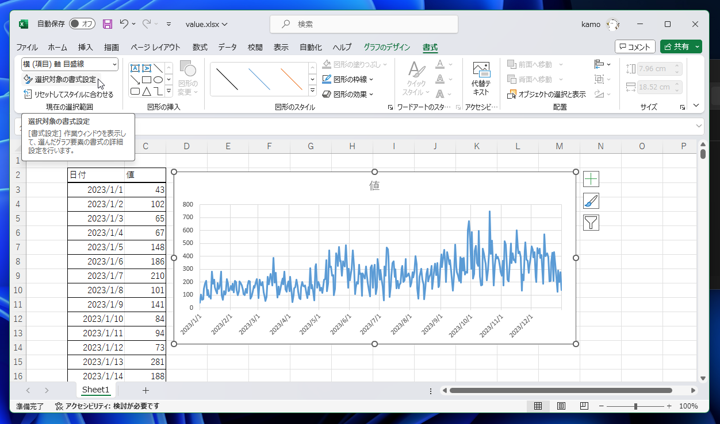Click the Undo arrow icon
This screenshot has width=720, height=424.
tap(125, 24)
